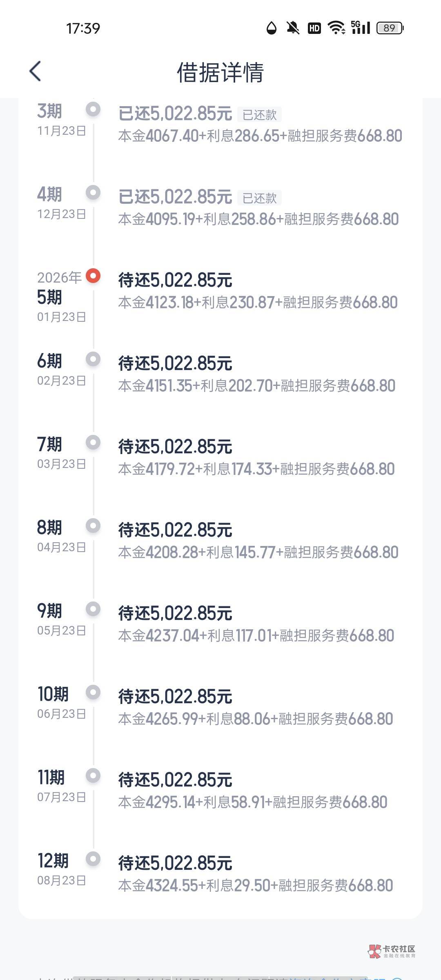Select the period 12 timeline dot
441x980 pixels.
point(93,859)
